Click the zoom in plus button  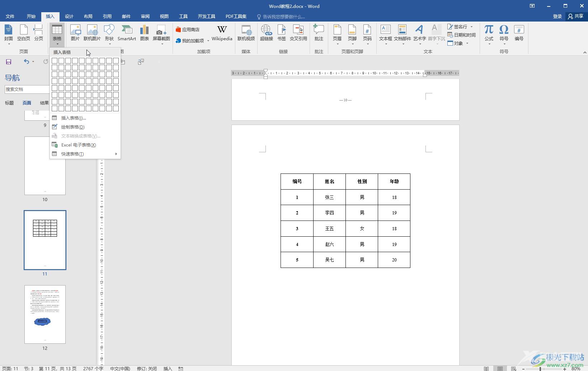[565, 368]
